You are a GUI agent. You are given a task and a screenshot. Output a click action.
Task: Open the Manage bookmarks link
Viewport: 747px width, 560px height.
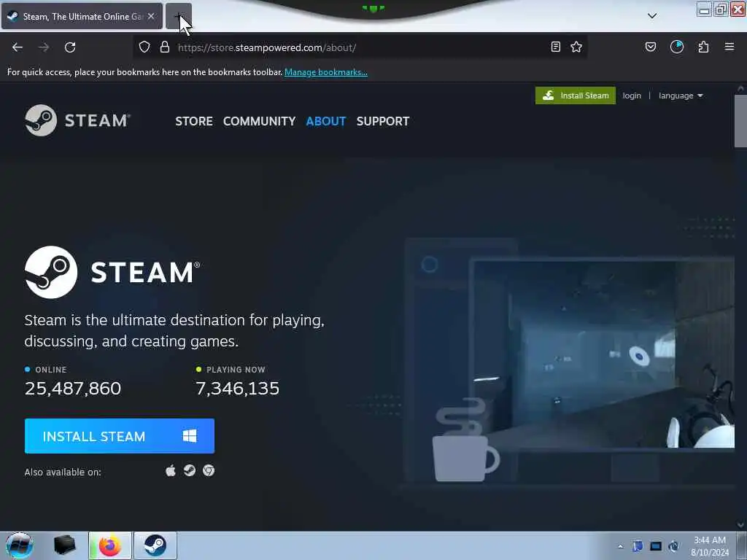[326, 72]
